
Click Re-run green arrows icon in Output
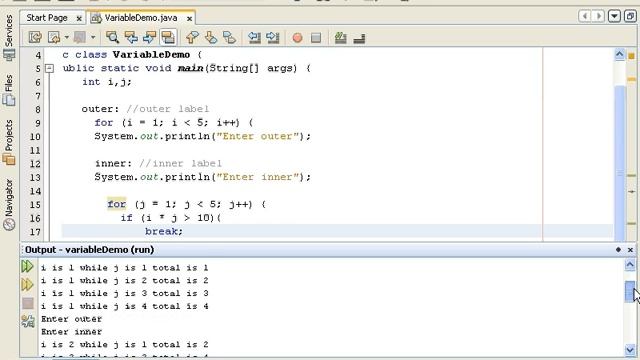tap(27, 267)
